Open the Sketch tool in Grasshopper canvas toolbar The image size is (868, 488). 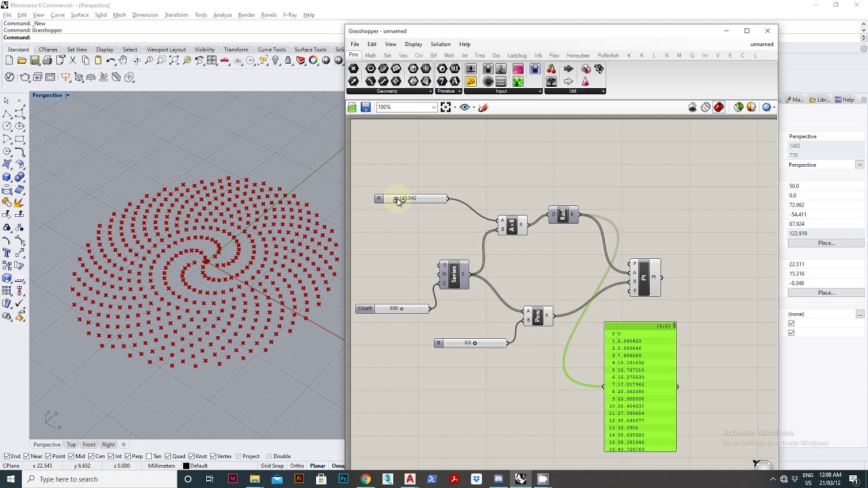point(483,107)
